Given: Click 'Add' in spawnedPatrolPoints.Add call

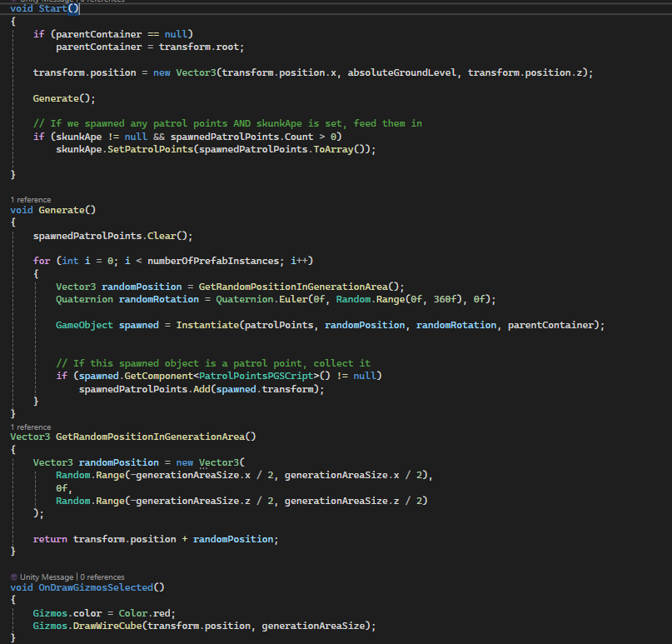Looking at the screenshot, I should (202, 389).
